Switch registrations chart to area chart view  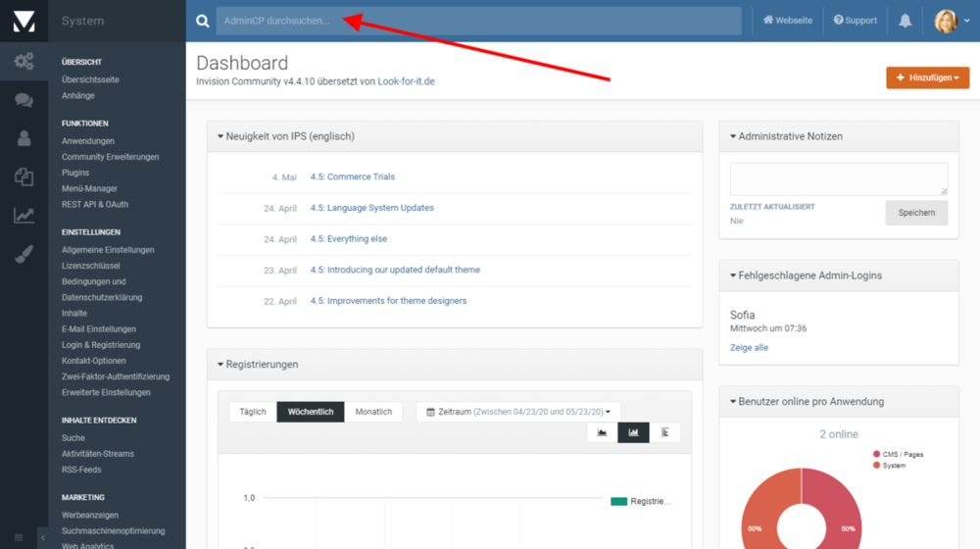602,432
